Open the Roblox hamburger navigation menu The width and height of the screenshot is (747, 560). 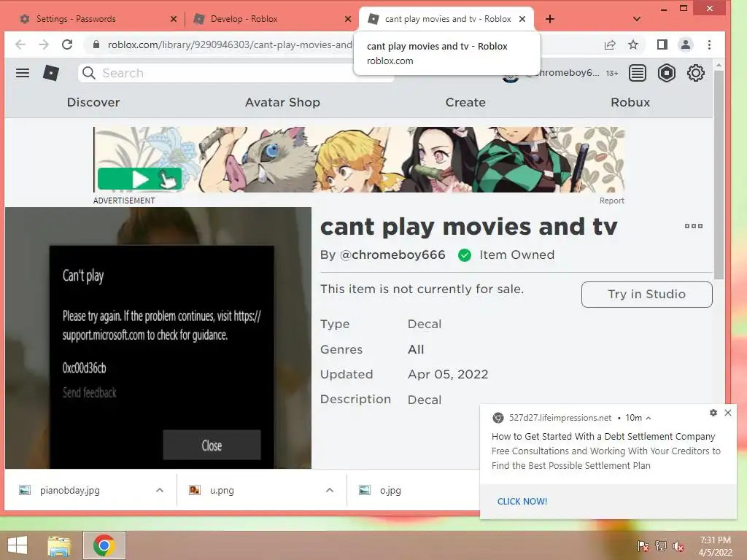[x=23, y=73]
